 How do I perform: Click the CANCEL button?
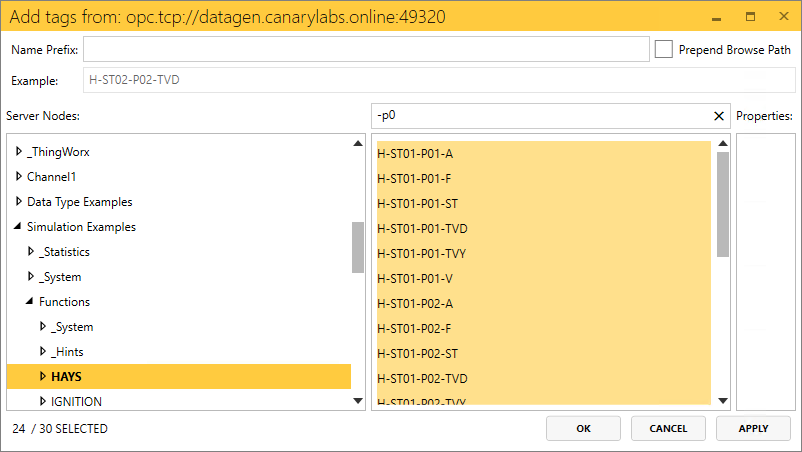point(668,429)
